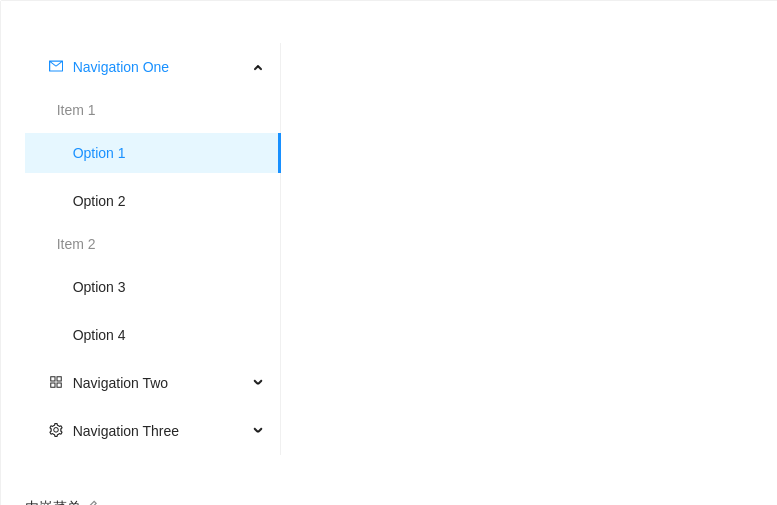The height and width of the screenshot is (505, 777).
Task: Click the Item 1 group heading
Action: coord(75,110)
